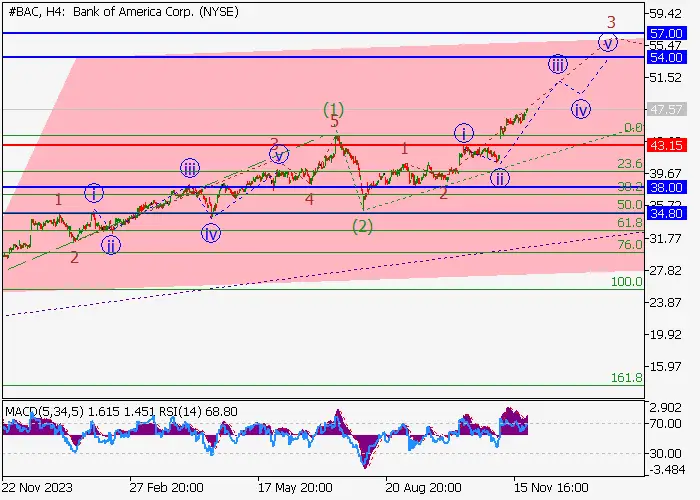
Task: Select the 27 Feb 20:00 date marker
Action: (166, 487)
